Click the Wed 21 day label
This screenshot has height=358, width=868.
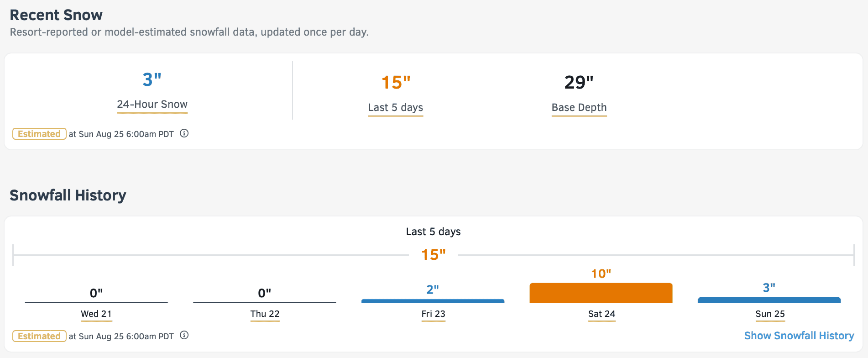click(x=96, y=314)
